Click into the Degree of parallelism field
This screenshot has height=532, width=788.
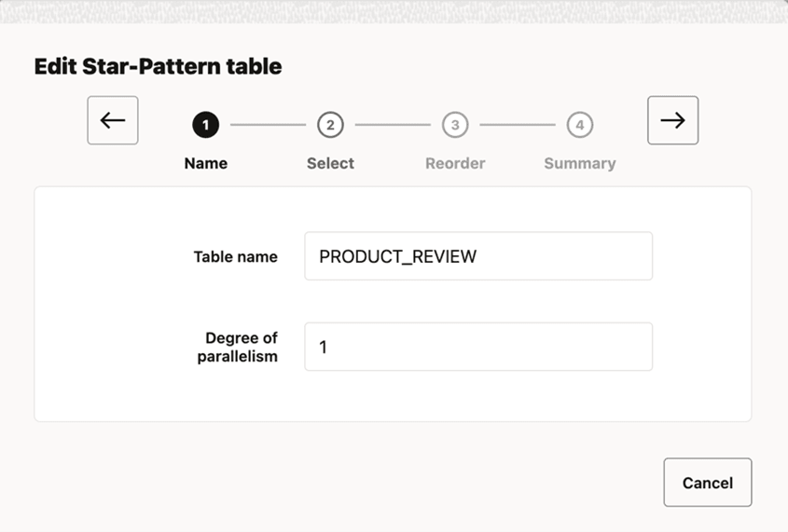pyautogui.click(x=478, y=347)
